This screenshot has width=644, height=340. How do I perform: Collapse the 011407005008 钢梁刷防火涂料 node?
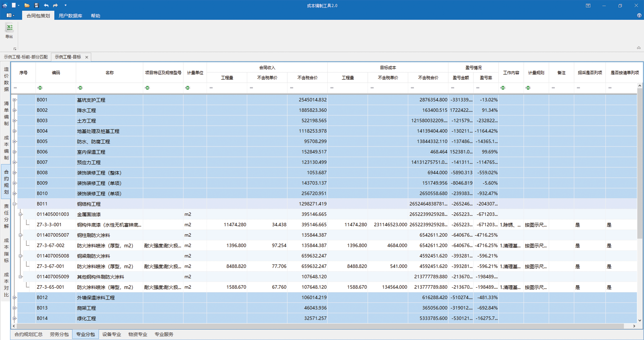21,256
